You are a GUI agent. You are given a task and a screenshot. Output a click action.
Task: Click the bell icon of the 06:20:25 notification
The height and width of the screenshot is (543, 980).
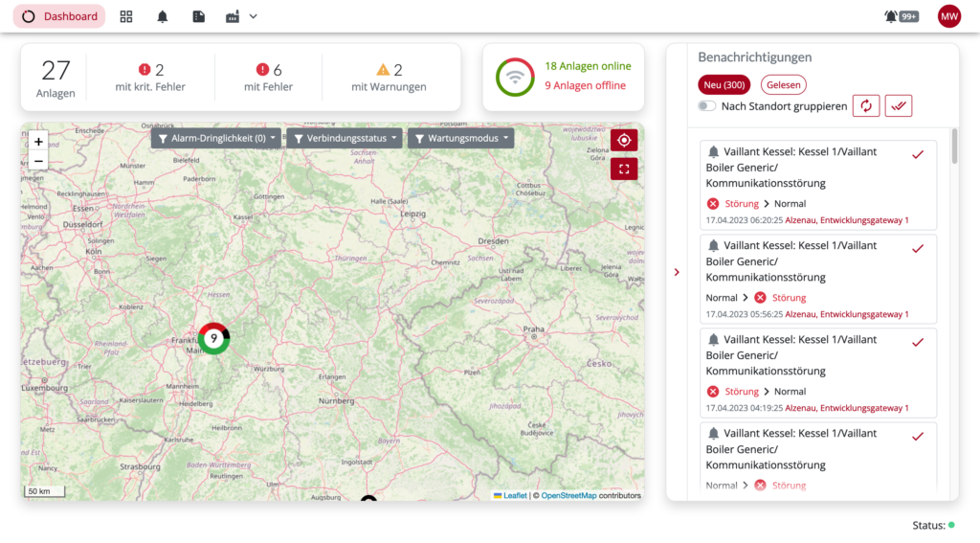click(x=713, y=151)
